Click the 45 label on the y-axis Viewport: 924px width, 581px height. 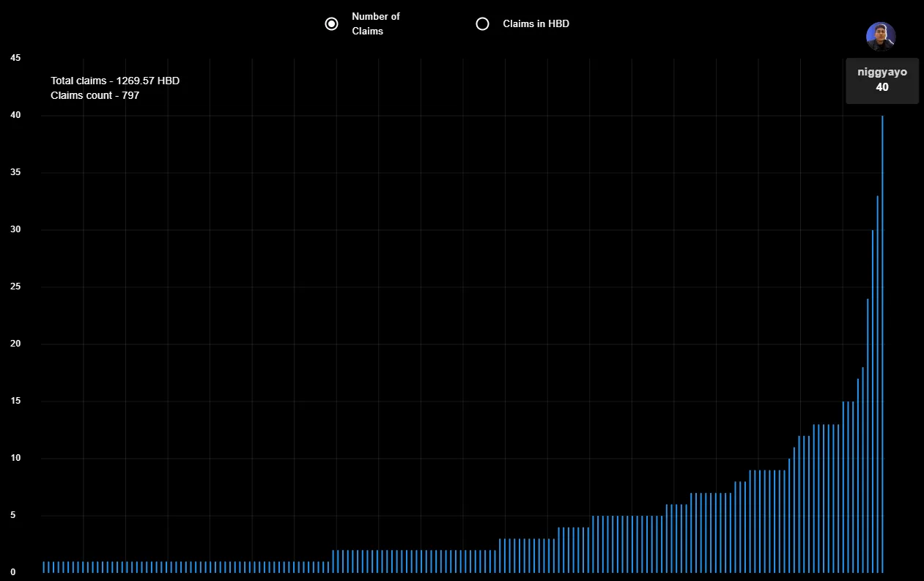pyautogui.click(x=15, y=58)
